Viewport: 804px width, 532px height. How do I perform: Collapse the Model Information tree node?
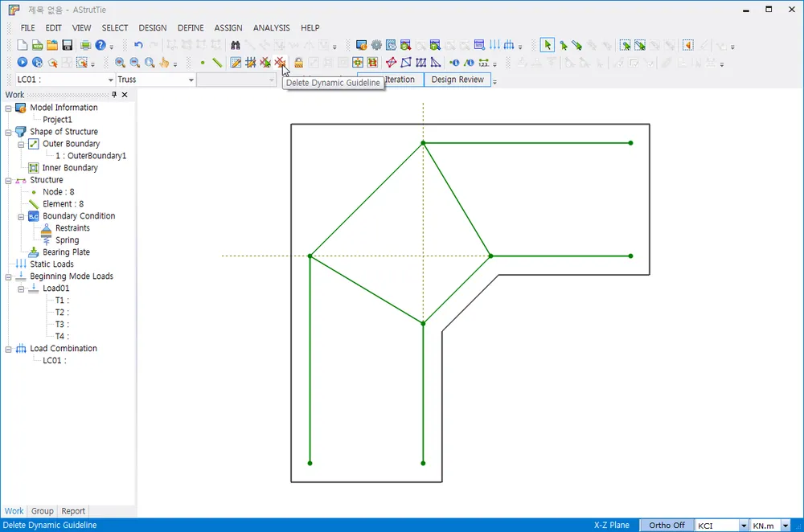click(x=8, y=108)
